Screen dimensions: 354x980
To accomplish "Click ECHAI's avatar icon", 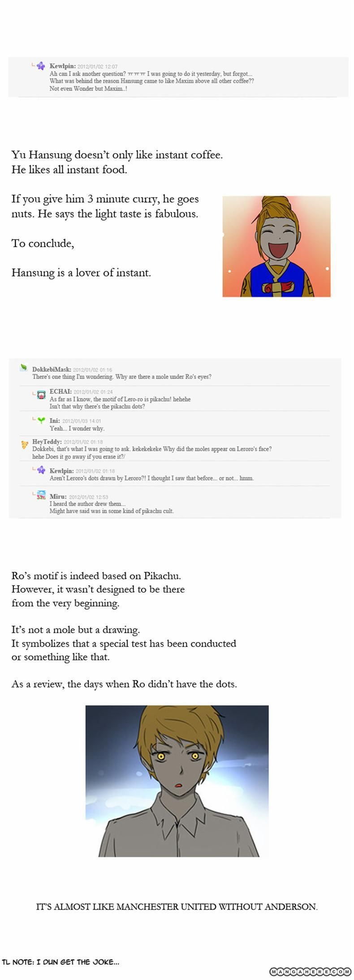I will click(x=41, y=394).
